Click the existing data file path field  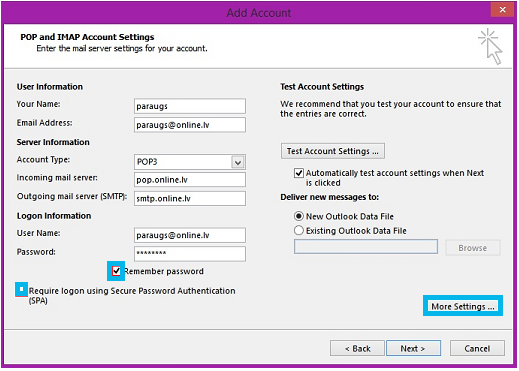click(366, 247)
